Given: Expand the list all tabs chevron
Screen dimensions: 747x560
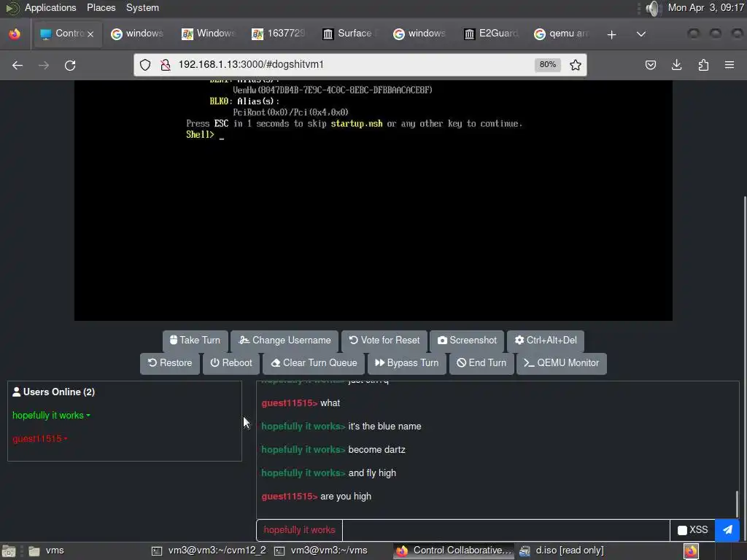Looking at the screenshot, I should coord(641,34).
